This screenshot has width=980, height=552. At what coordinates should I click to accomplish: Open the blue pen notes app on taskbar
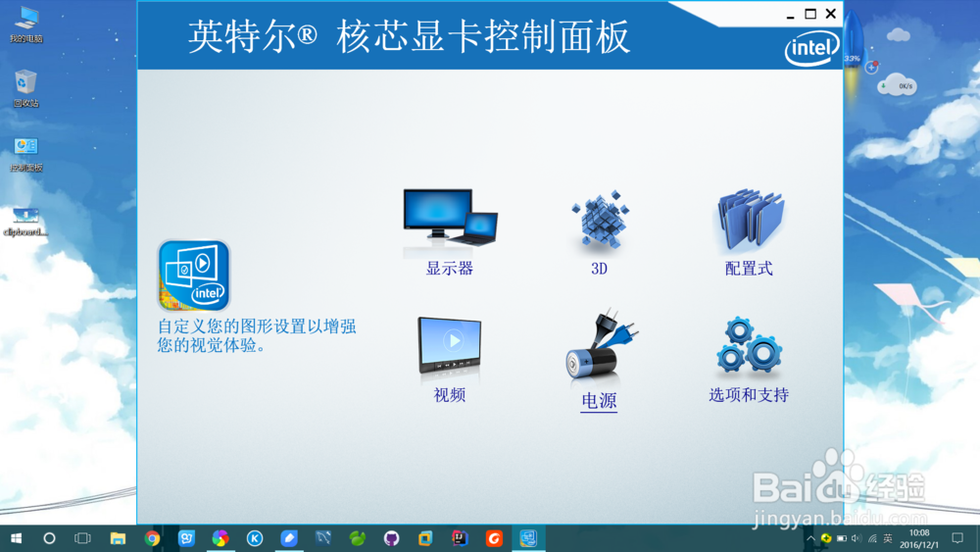point(289,538)
